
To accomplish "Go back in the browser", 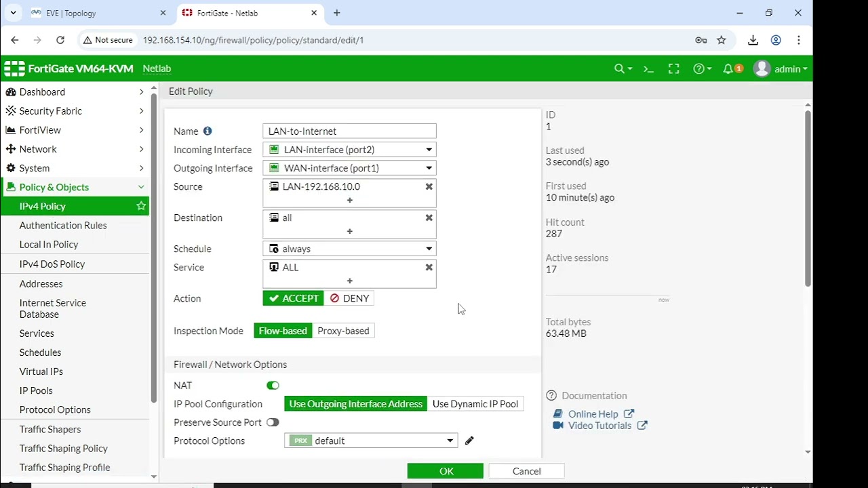I will [15, 40].
